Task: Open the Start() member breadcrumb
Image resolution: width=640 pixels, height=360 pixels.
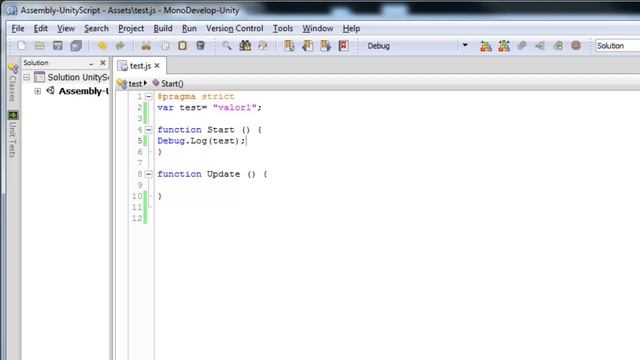Action: (168, 84)
